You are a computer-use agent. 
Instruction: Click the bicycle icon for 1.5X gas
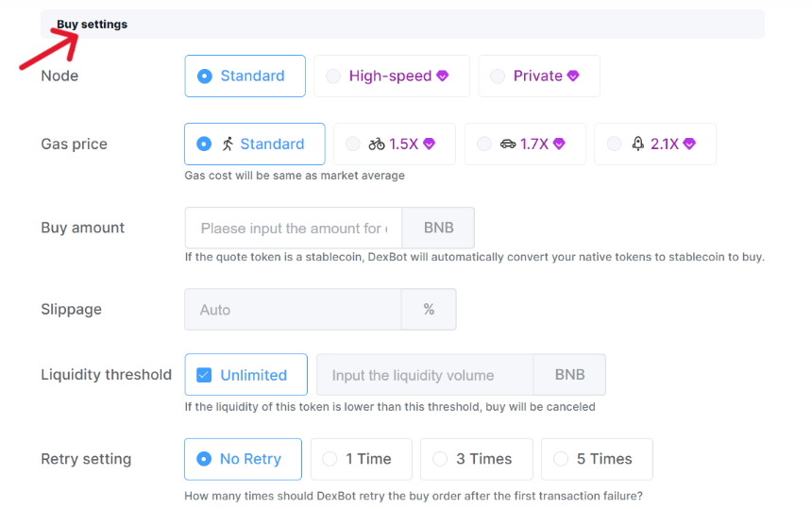[377, 144]
